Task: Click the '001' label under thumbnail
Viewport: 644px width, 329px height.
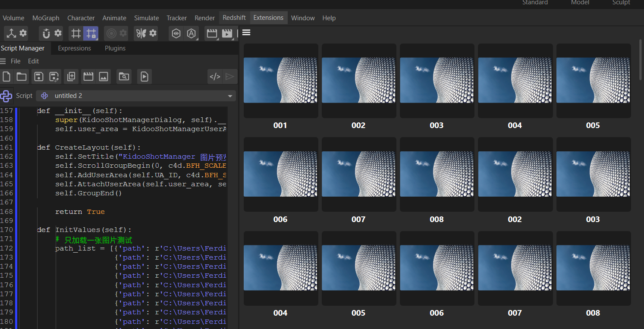Action: (x=280, y=125)
